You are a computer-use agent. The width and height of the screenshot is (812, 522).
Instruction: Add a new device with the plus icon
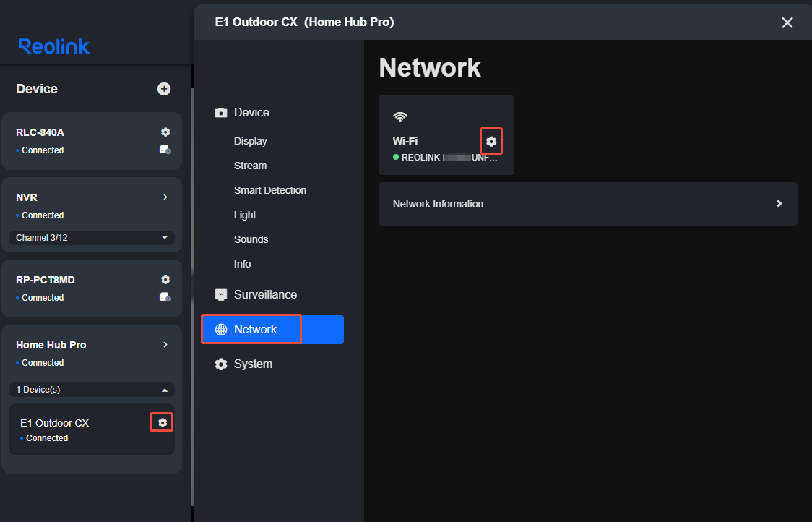(x=164, y=88)
